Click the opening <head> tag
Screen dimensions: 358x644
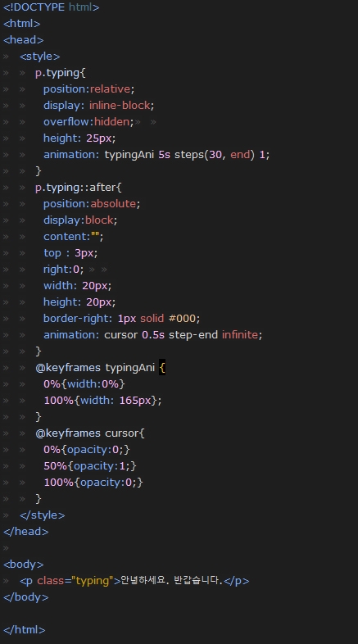[x=24, y=40]
